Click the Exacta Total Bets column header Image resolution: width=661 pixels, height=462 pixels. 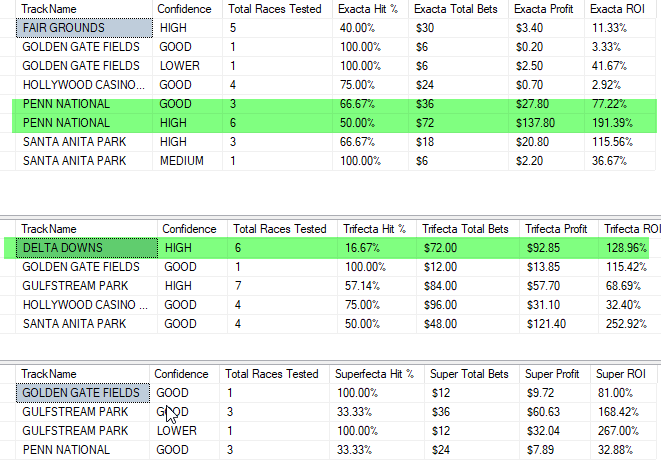pos(458,9)
